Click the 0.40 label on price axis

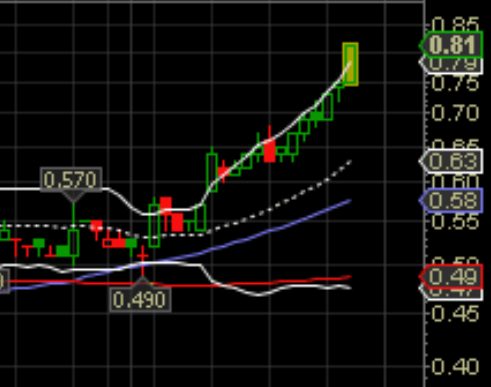click(x=455, y=366)
